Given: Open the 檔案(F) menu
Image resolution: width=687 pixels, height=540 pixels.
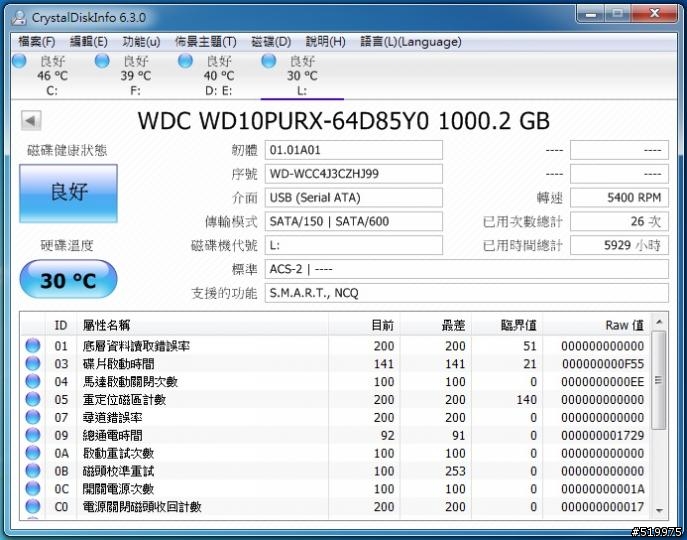Looking at the screenshot, I should click(37, 42).
